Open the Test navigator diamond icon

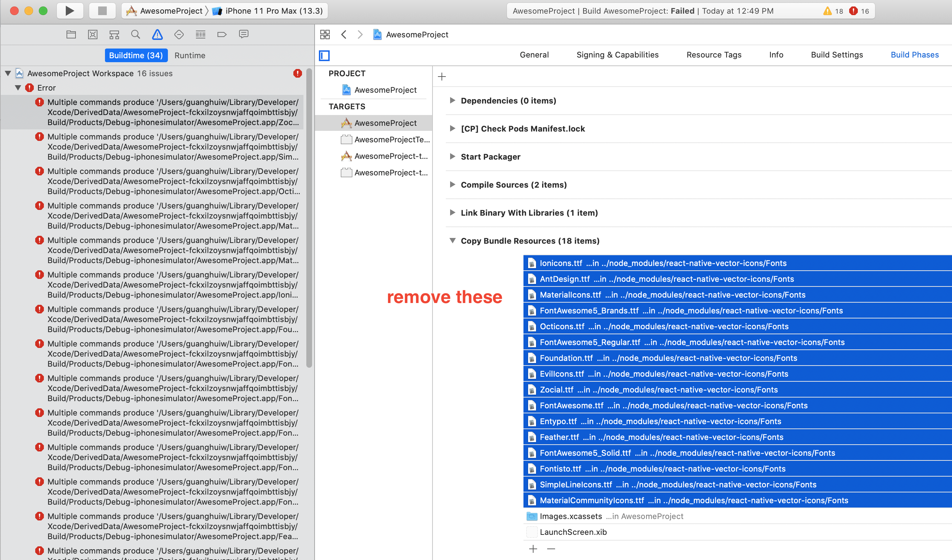point(179,35)
